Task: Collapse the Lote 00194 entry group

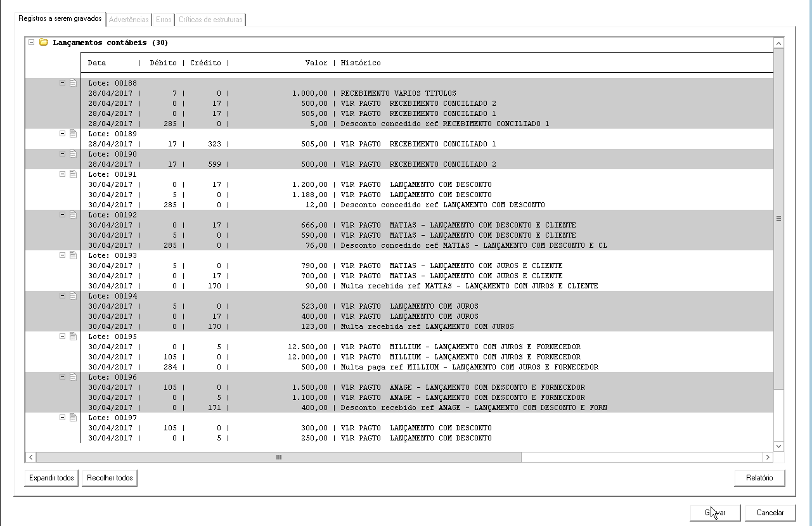Action: 63,296
